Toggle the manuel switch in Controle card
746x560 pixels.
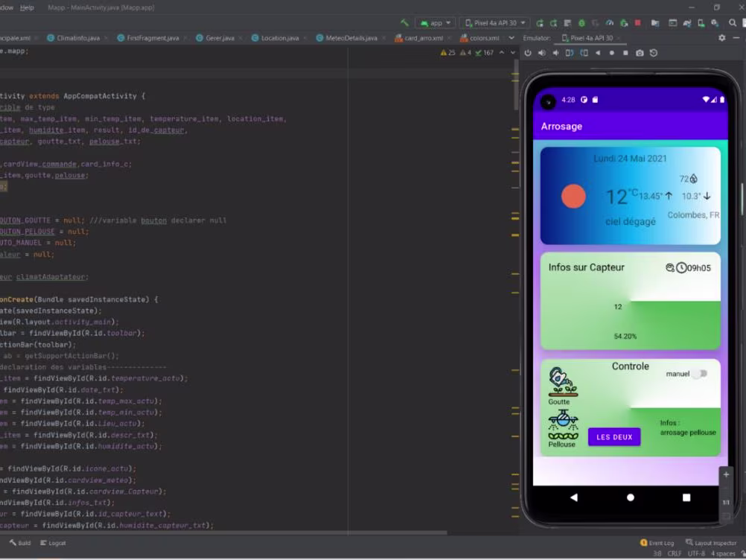tap(700, 374)
